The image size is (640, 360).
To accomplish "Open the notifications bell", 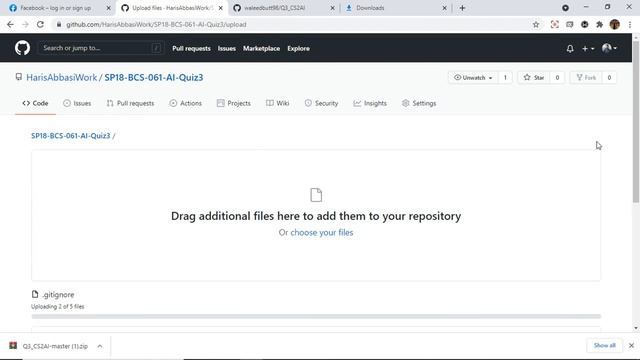I will click(570, 49).
